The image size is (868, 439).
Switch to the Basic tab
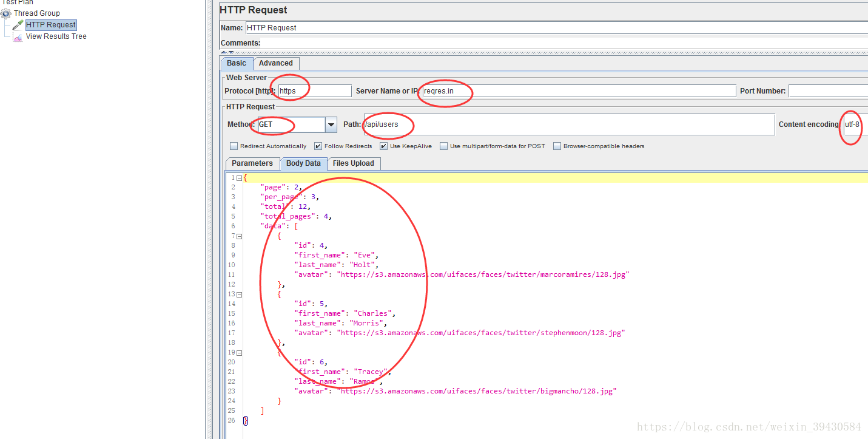click(x=237, y=63)
